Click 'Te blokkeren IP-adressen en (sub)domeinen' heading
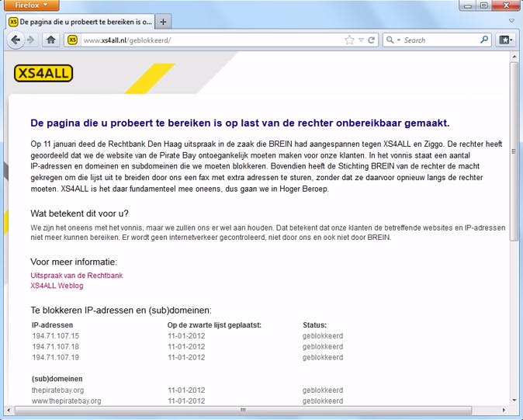Screen dimensions: 523x420 tap(121, 311)
